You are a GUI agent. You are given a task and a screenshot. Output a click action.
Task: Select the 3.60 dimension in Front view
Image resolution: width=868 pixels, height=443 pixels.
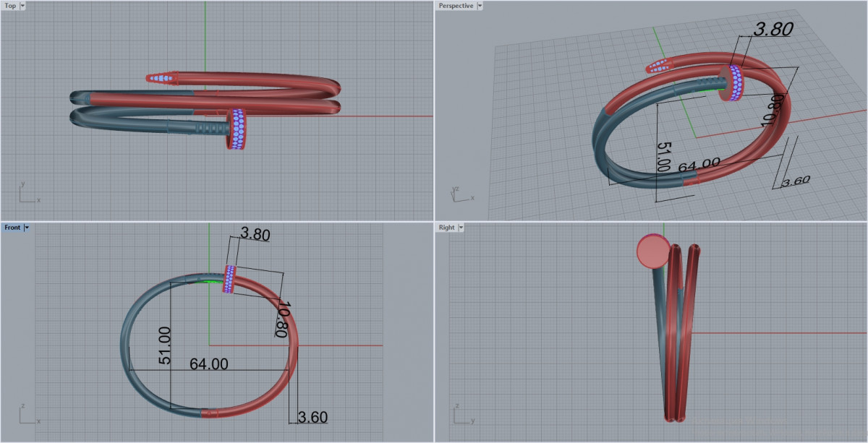click(x=313, y=417)
